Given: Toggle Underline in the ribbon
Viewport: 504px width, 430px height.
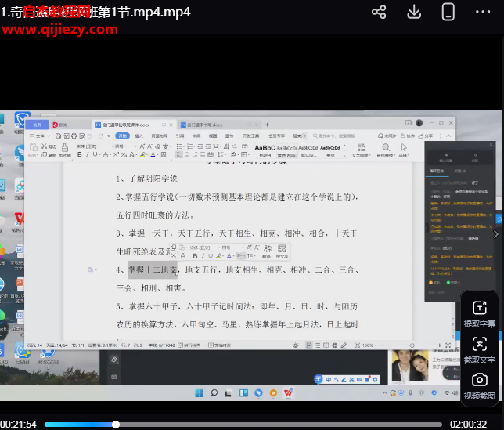Looking at the screenshot, I should click(95, 155).
